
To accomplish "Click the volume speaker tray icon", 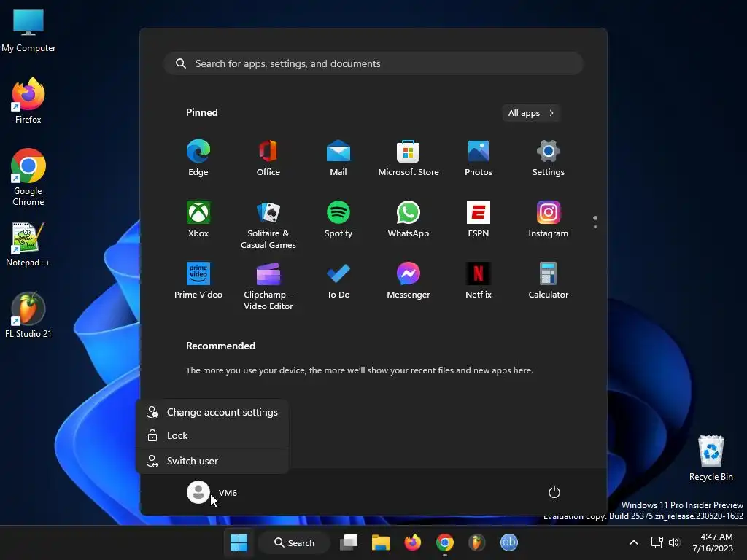I will coord(673,542).
